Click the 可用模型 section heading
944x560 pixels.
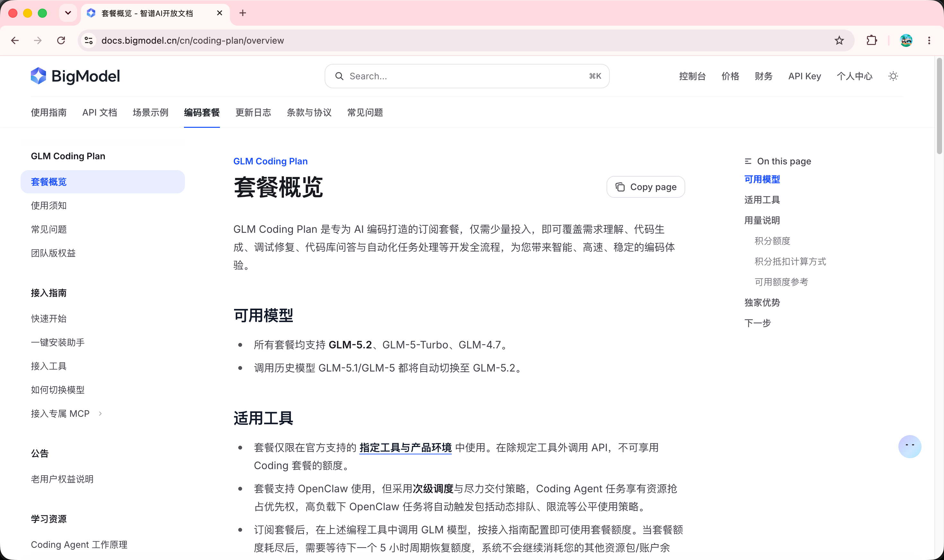click(x=263, y=315)
